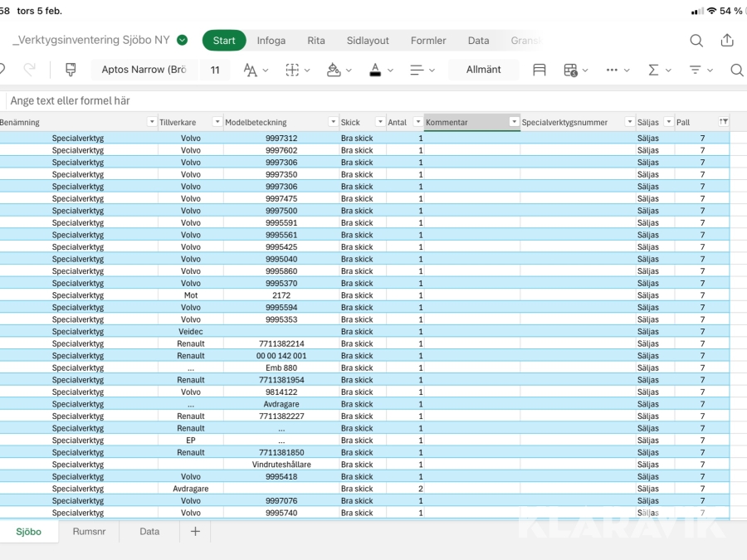
Task: Click the AutoSum sigma icon
Action: point(654,70)
